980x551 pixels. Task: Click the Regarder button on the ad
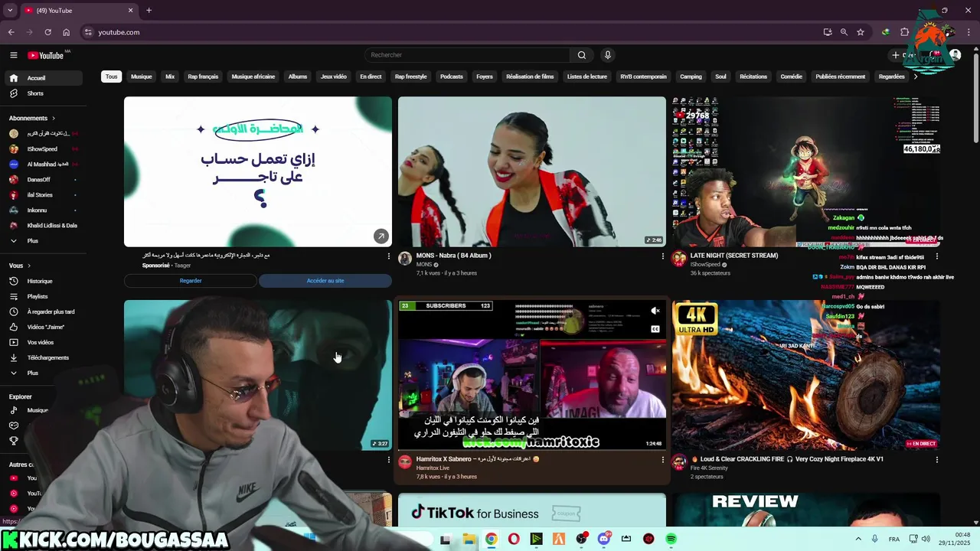(x=191, y=281)
